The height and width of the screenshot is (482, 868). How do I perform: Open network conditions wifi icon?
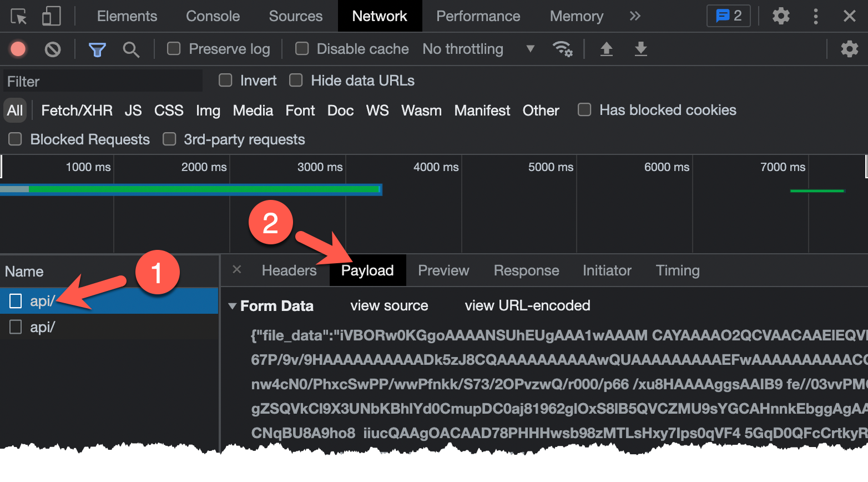click(x=563, y=49)
